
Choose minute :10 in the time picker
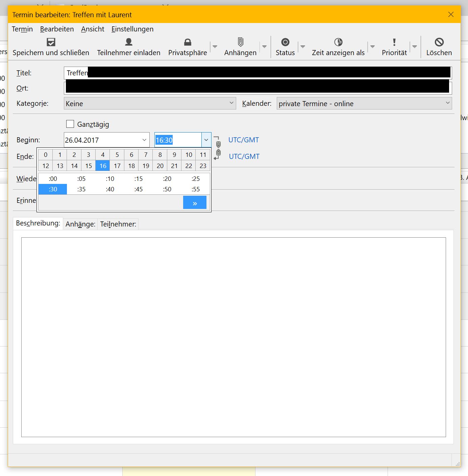[x=110, y=178]
